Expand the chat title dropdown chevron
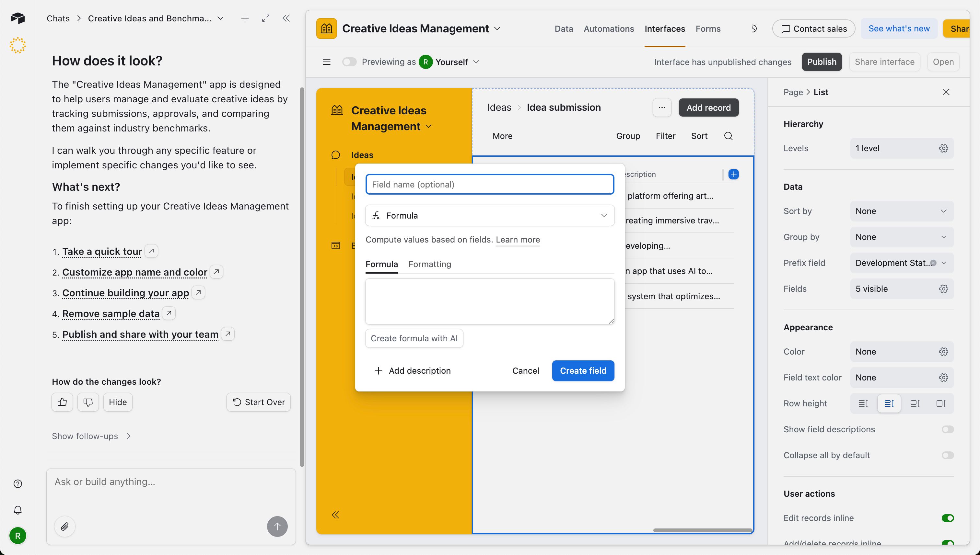This screenshot has width=980, height=555. click(220, 18)
